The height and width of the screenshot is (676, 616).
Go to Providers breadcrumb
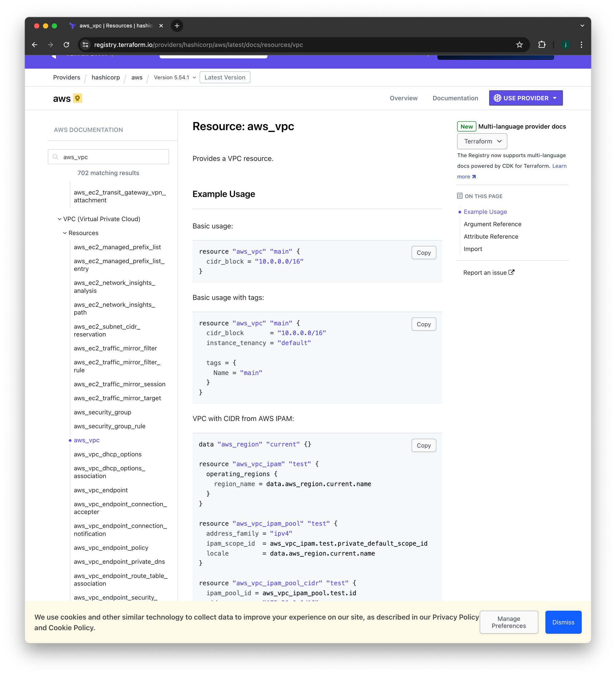pos(67,77)
